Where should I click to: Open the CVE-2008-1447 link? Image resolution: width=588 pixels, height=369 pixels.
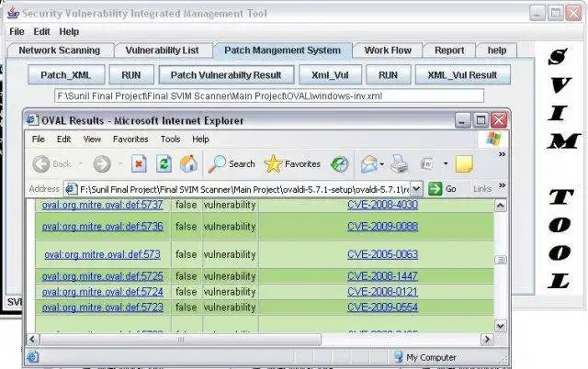coord(382,276)
